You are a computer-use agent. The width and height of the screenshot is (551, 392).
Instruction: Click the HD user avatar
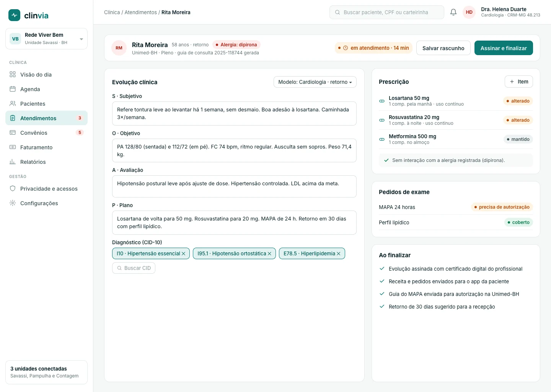469,12
